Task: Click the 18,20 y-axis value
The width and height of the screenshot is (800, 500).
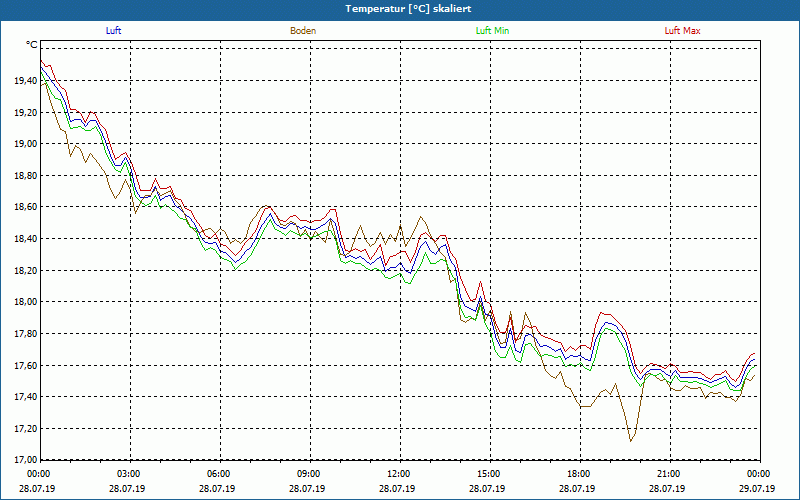Action: pos(26,270)
